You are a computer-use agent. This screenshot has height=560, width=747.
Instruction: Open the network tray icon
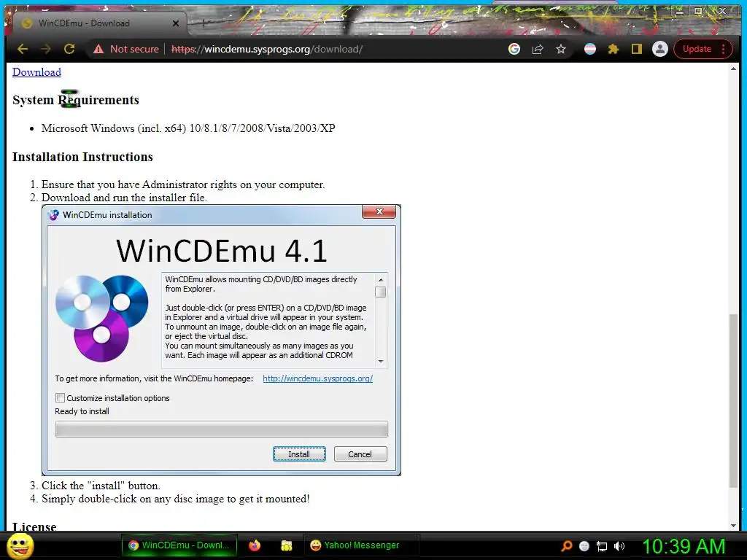pyautogui.click(x=602, y=546)
